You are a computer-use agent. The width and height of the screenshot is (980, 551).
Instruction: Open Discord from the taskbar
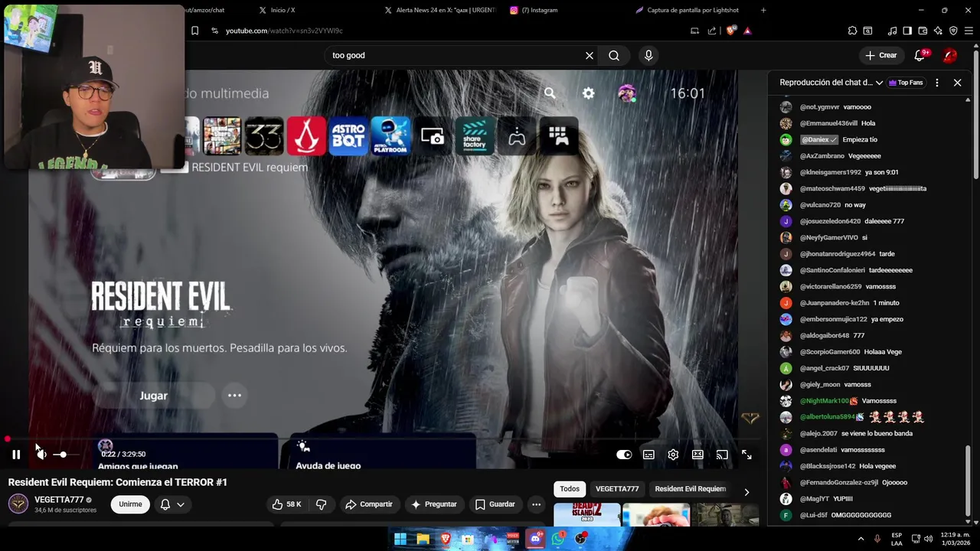536,539
